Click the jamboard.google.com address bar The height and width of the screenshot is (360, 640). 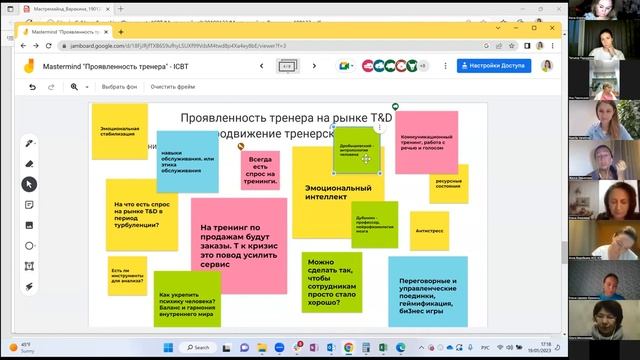(269, 46)
